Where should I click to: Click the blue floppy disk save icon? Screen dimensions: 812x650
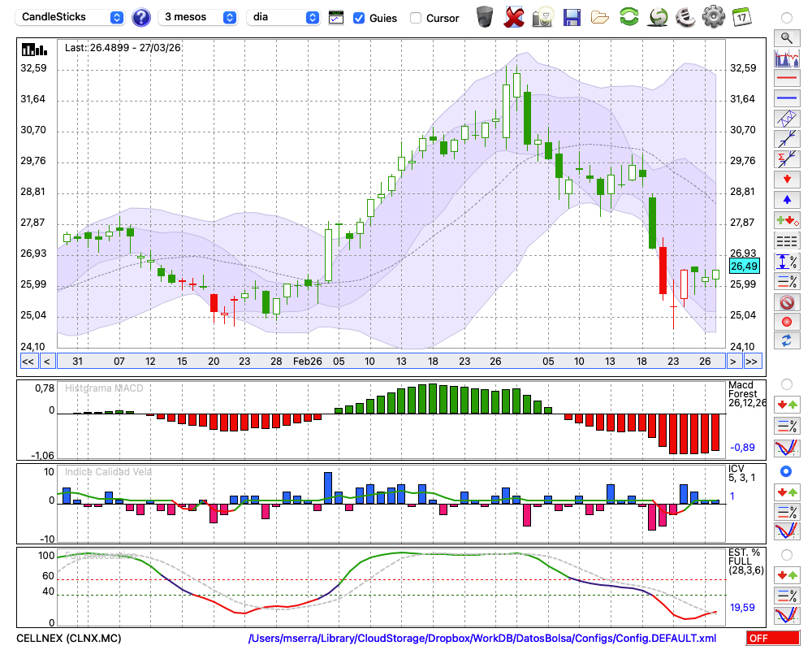click(572, 16)
